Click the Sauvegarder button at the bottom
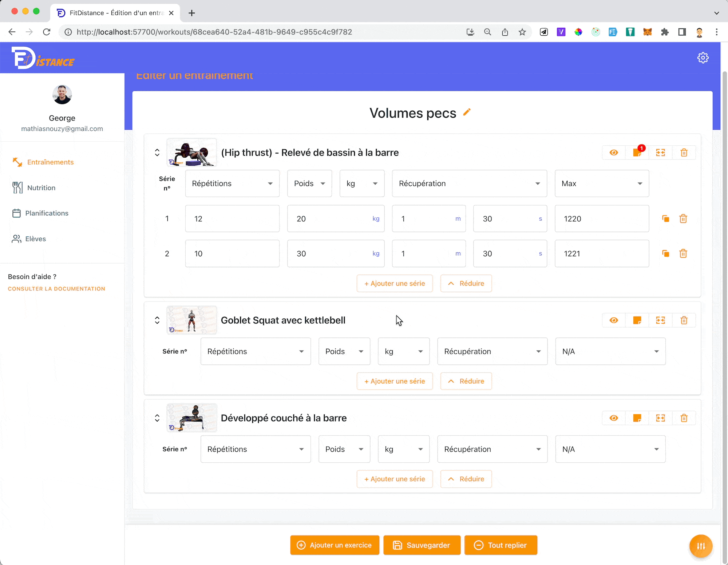This screenshot has width=728, height=565. click(423, 545)
